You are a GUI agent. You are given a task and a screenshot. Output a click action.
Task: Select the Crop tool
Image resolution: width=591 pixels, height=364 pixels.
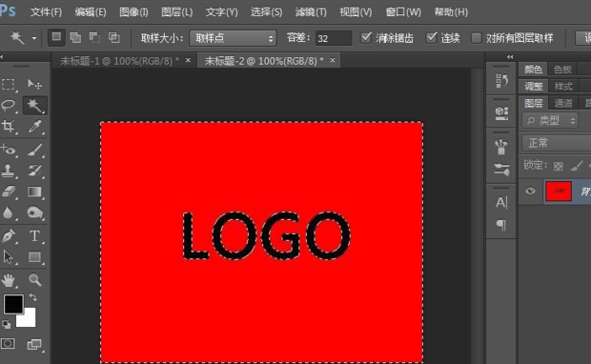point(9,126)
